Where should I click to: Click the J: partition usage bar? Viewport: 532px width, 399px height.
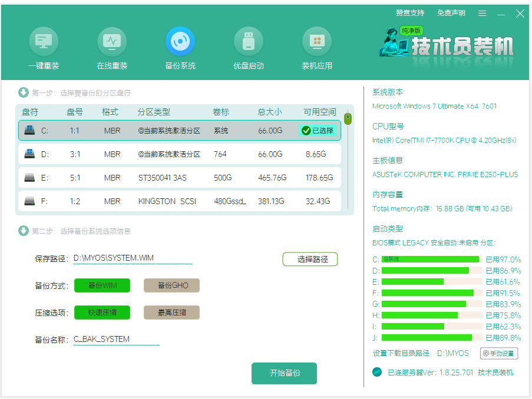pyautogui.click(x=432, y=338)
